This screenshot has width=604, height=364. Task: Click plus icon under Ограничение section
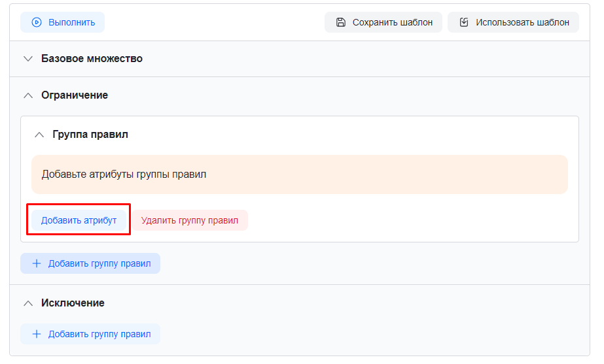tap(37, 263)
